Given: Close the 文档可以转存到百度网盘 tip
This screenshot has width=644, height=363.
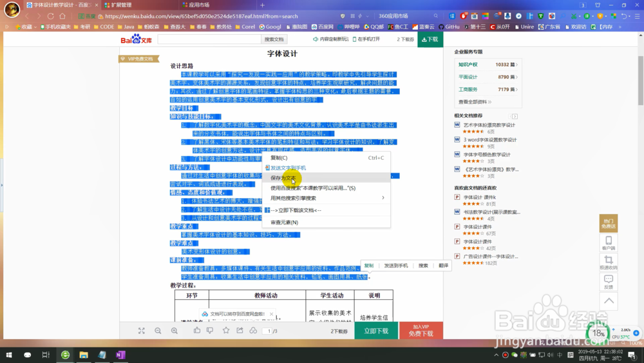Looking at the screenshot, I should 272,313.
